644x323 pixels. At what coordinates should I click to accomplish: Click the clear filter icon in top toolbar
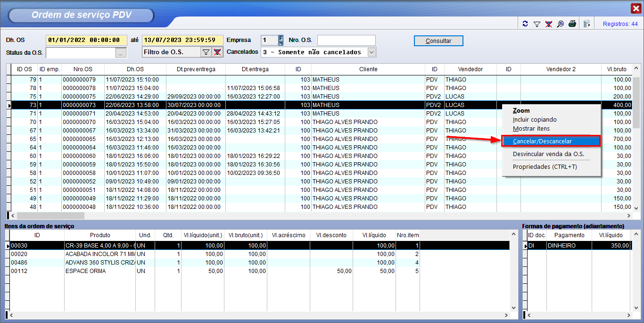548,24
